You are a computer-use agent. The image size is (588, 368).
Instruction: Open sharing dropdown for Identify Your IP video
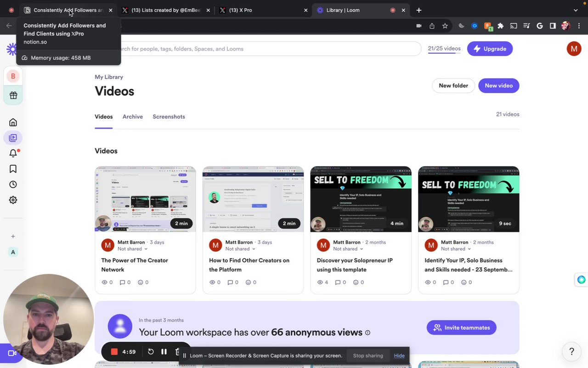point(456,249)
